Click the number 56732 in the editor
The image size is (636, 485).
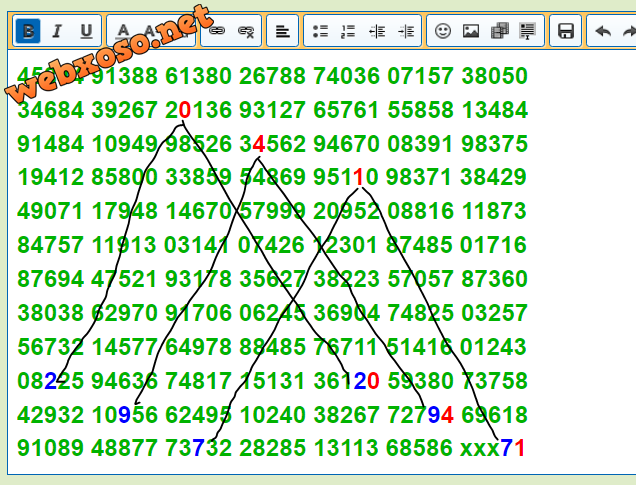50,347
